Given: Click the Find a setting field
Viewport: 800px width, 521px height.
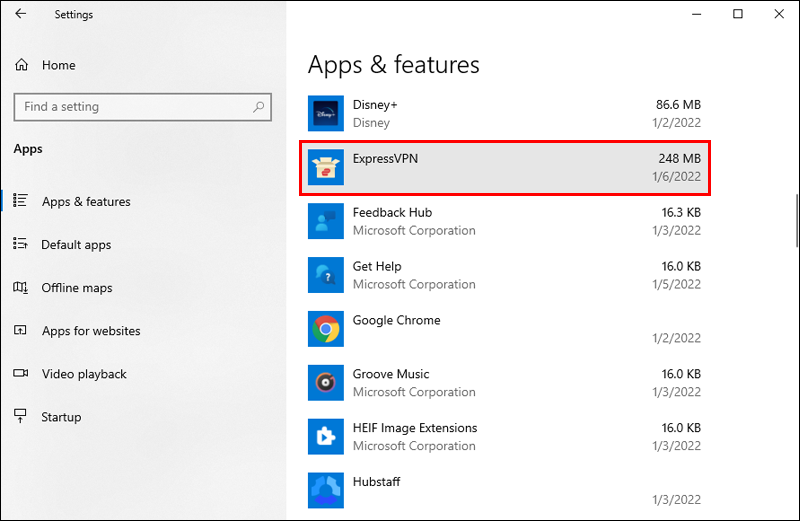Looking at the screenshot, I should click(x=130, y=107).
